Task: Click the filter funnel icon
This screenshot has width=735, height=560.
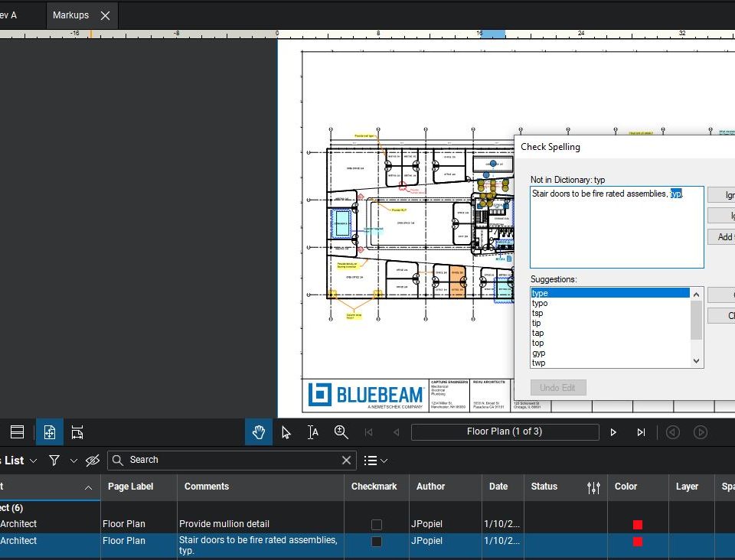Action: pyautogui.click(x=54, y=461)
